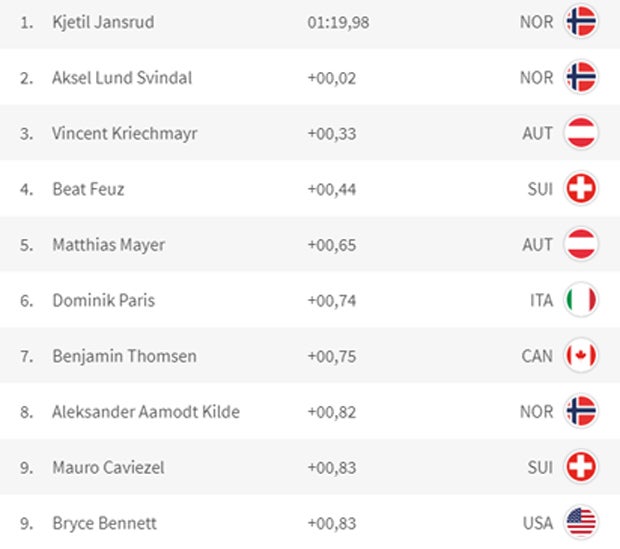Click Norway flag icon beside Kjetil Jansrud

580,21
